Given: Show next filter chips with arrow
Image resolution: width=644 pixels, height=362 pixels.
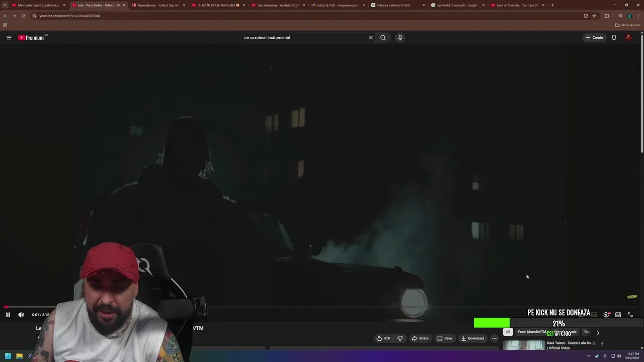Looking at the screenshot, I should click(598, 333).
